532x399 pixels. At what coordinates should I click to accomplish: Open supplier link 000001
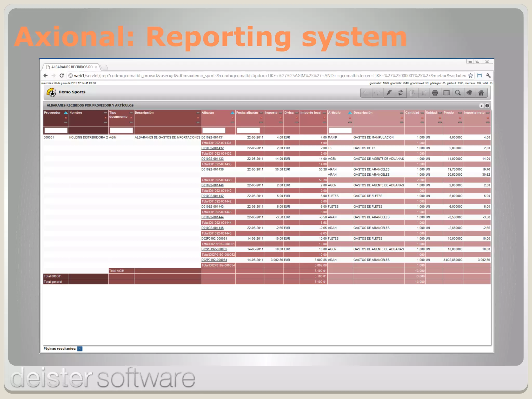pyautogui.click(x=49, y=137)
